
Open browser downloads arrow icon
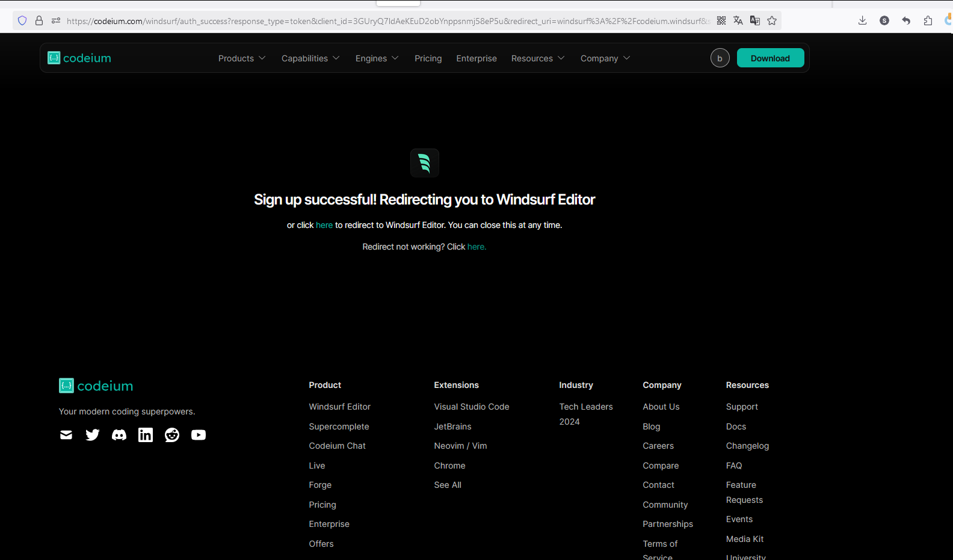pyautogui.click(x=862, y=20)
